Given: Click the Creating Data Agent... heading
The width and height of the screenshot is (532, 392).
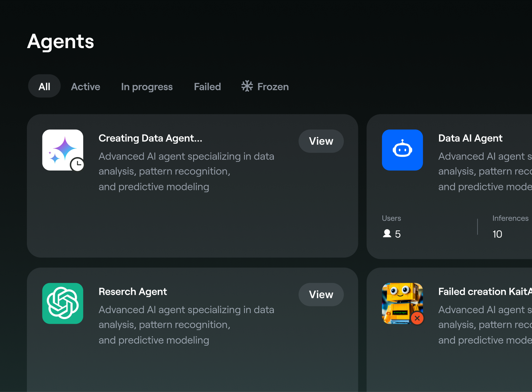Looking at the screenshot, I should [x=150, y=138].
